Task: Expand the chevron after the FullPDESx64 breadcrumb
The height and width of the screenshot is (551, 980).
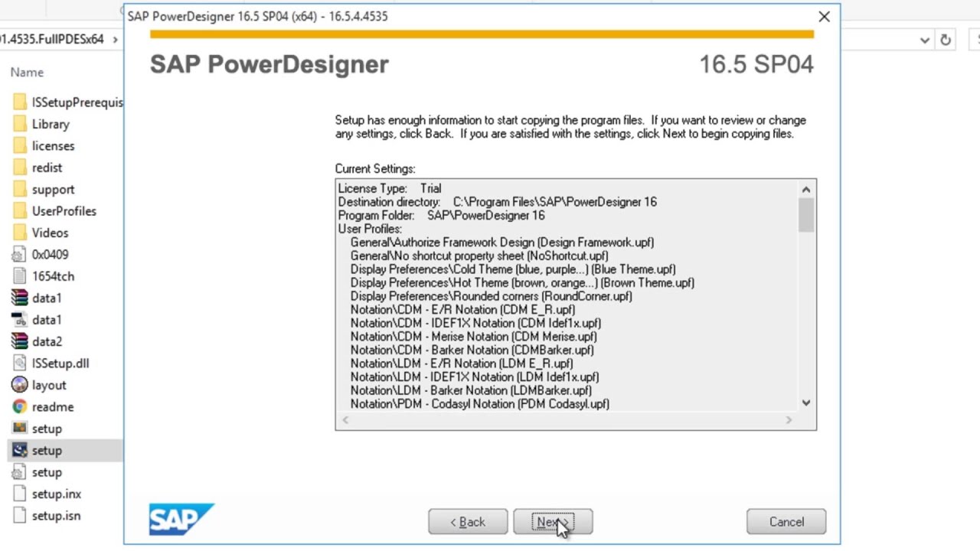Action: point(116,39)
